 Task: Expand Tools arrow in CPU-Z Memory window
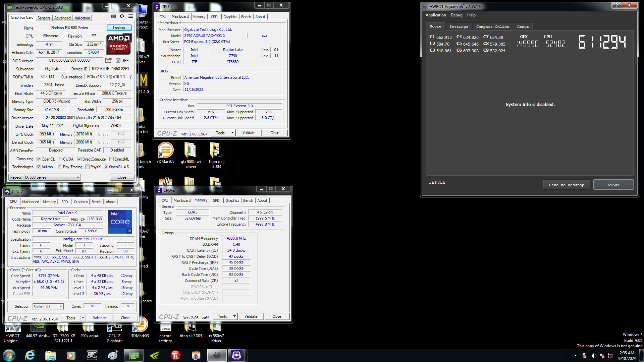[x=234, y=316]
